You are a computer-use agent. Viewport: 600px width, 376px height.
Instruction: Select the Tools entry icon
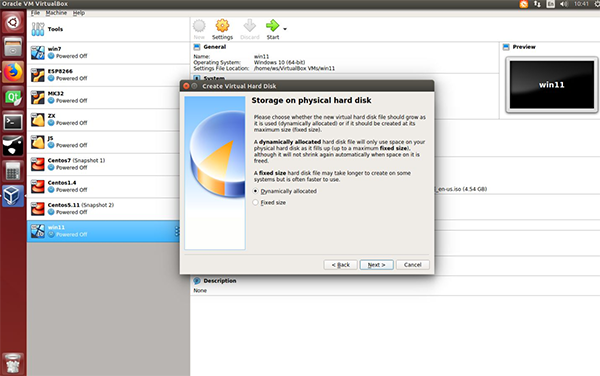pos(38,29)
